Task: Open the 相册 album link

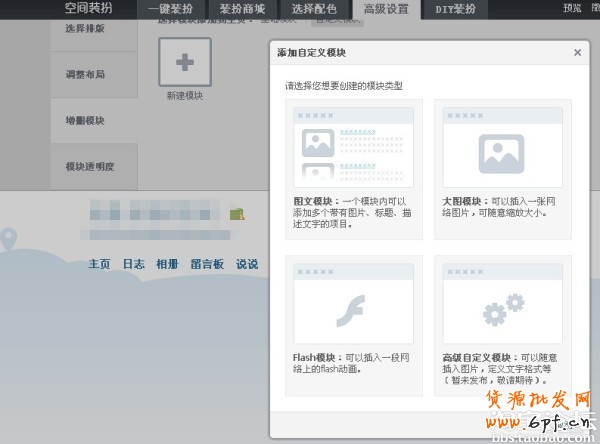Action: tap(167, 264)
